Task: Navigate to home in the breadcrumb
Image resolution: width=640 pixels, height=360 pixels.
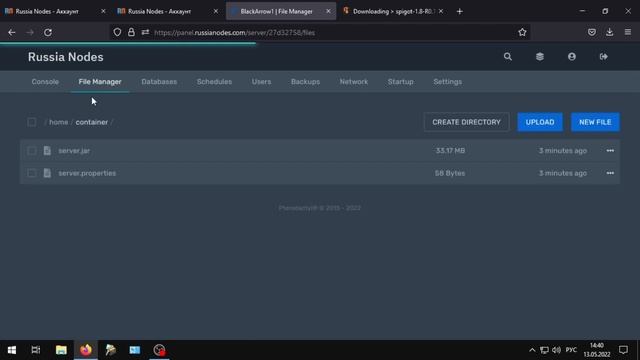Action: pos(59,122)
